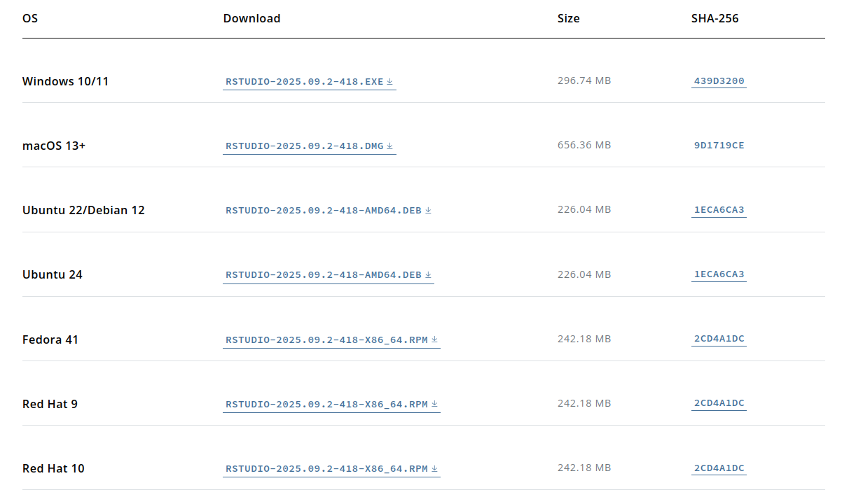Open SHA-256 hash 2CD4A1DC in Red Hat 9 row
Image resolution: width=842 pixels, height=504 pixels.
click(719, 403)
